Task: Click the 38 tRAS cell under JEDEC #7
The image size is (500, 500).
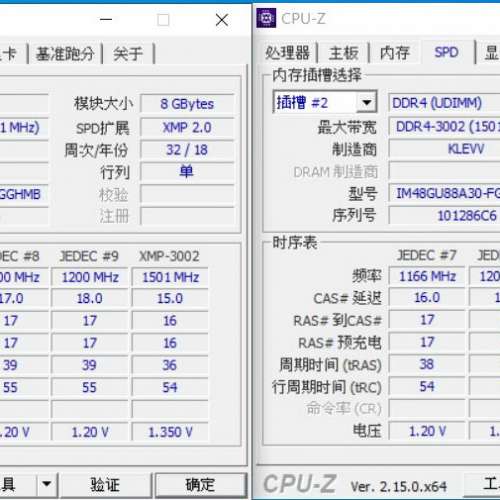Action: 427,364
